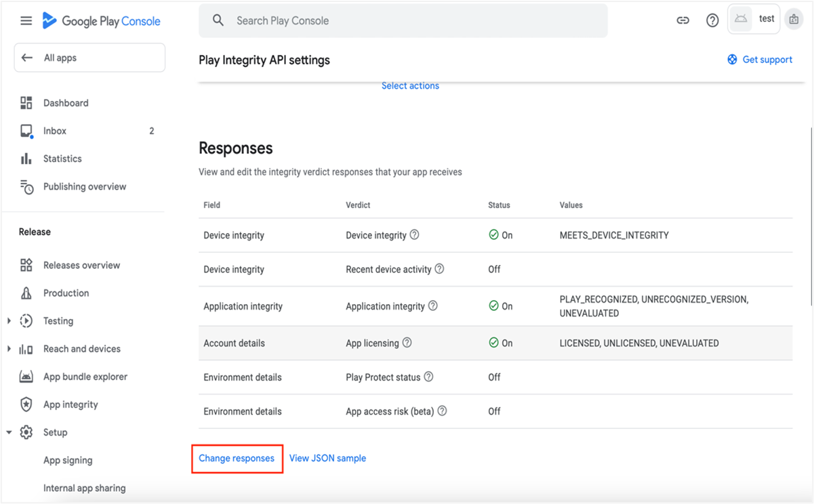The height and width of the screenshot is (504, 814).
Task: Click the App integrity shield icon
Action: pos(26,404)
